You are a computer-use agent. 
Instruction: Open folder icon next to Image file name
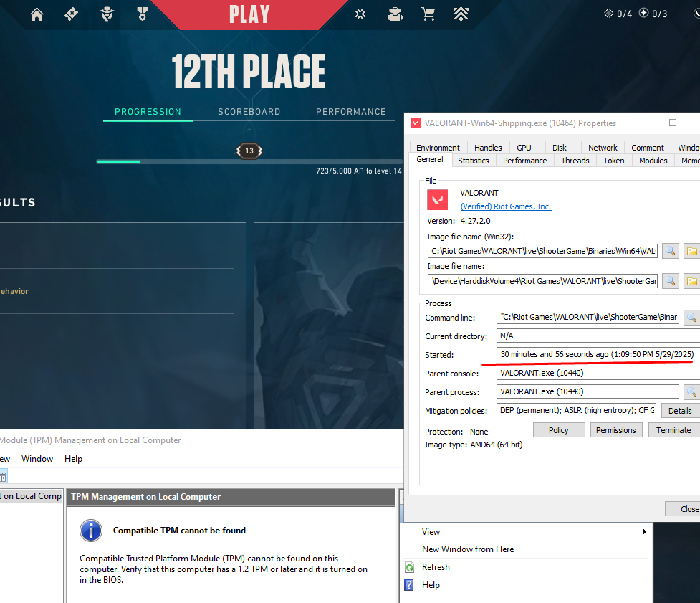coord(691,281)
